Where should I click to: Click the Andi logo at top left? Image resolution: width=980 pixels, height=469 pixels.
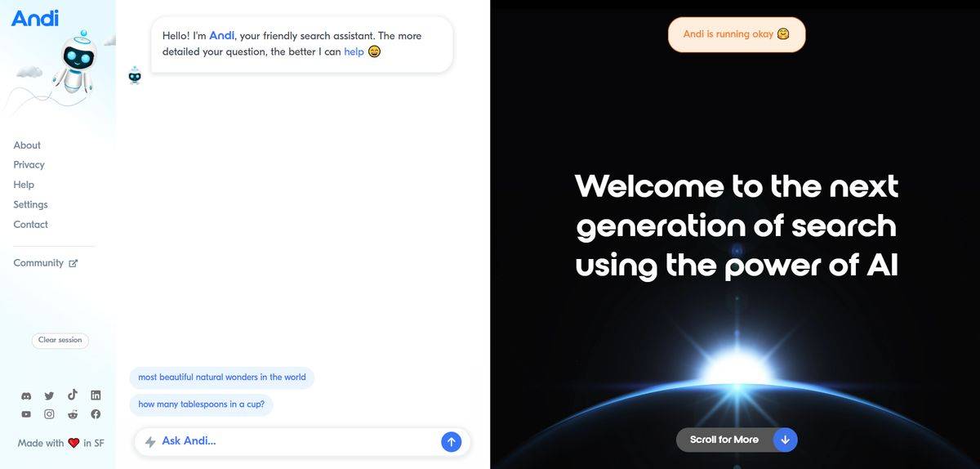[35, 18]
